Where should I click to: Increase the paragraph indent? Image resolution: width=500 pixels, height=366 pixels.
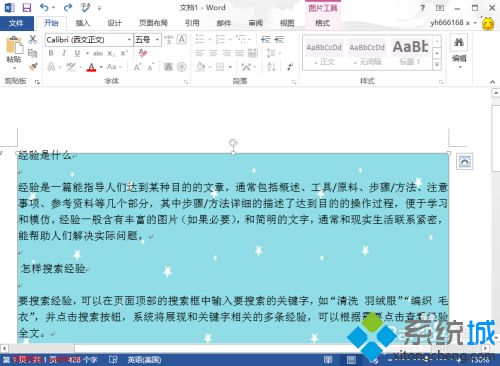(279, 39)
